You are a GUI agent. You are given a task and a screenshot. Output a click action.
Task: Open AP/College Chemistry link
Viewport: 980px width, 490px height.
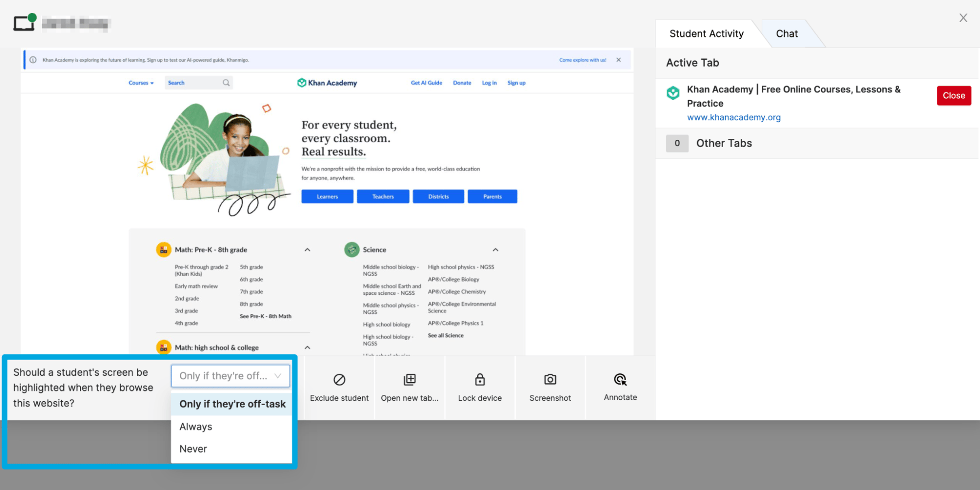click(457, 292)
